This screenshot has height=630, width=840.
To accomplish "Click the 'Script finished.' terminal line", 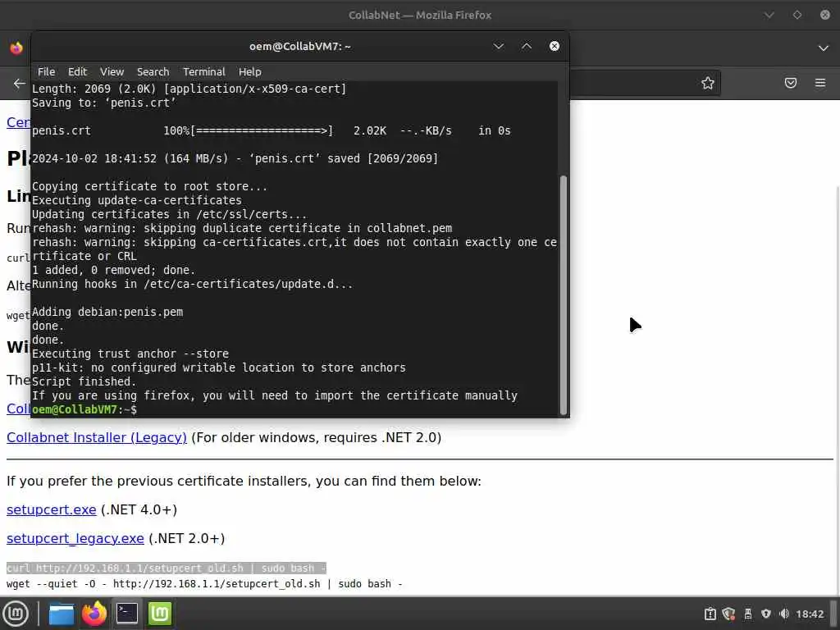I will pyautogui.click(x=84, y=381).
